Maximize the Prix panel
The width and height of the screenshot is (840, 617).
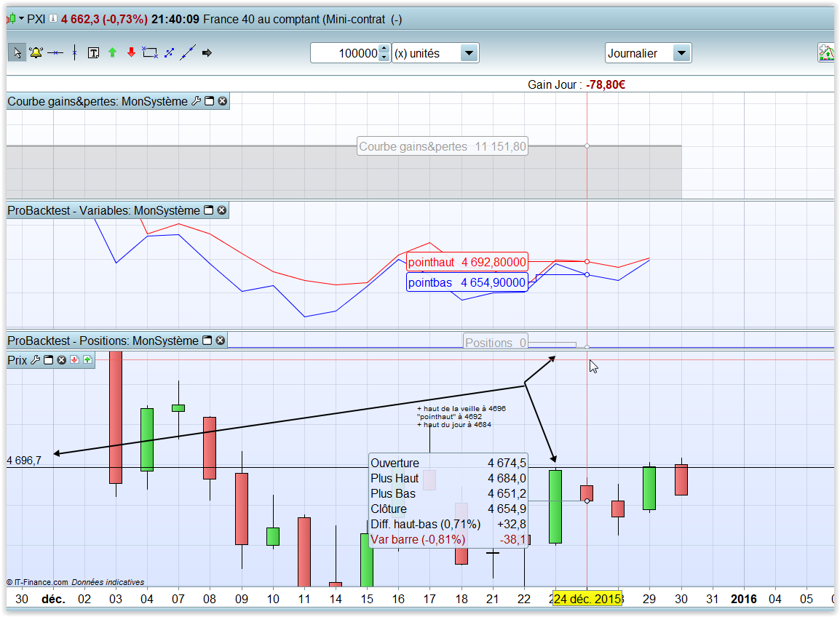point(49,360)
